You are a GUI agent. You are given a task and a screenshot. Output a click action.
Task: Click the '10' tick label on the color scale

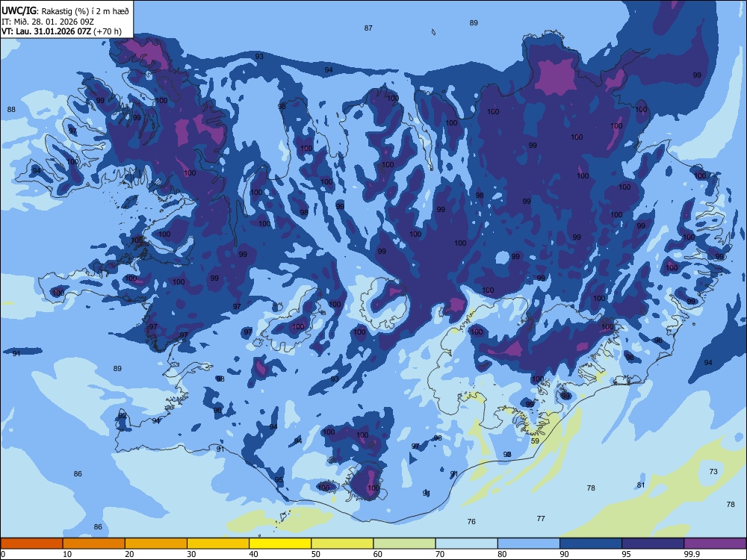[x=67, y=554]
